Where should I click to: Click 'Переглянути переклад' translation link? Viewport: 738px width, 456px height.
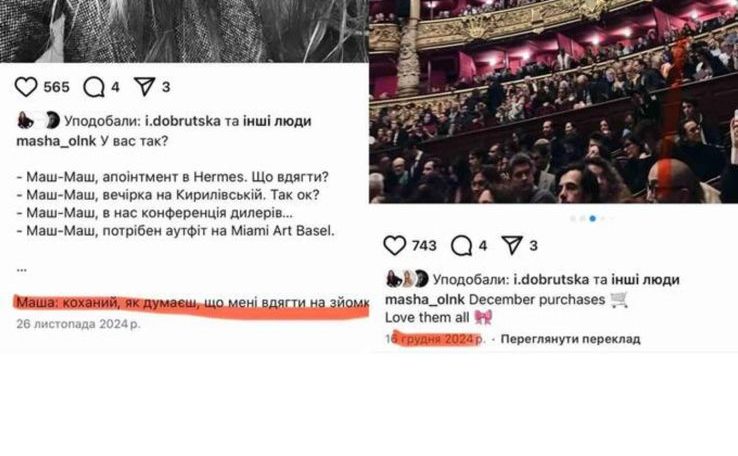click(x=570, y=339)
